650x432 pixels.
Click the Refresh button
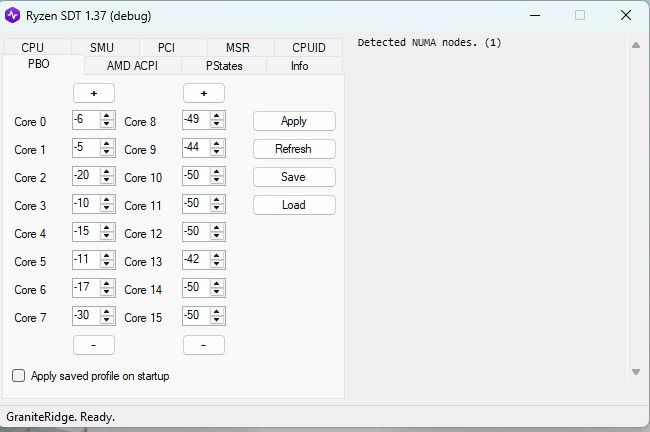point(294,149)
